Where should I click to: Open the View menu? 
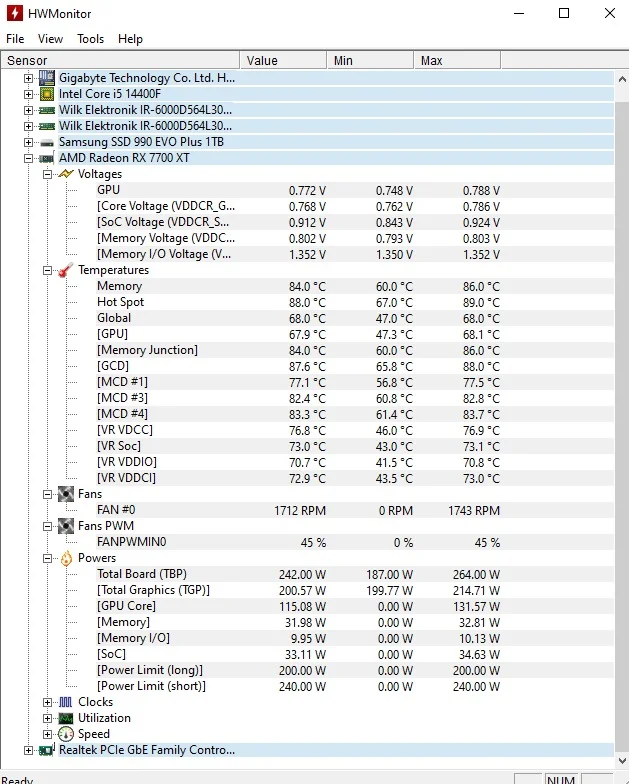coord(50,38)
